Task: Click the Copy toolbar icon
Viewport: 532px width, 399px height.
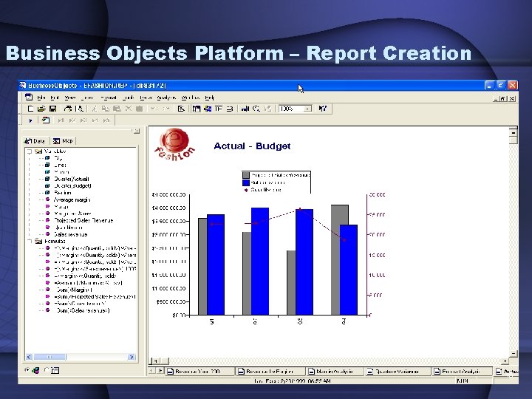Action: pos(106,109)
